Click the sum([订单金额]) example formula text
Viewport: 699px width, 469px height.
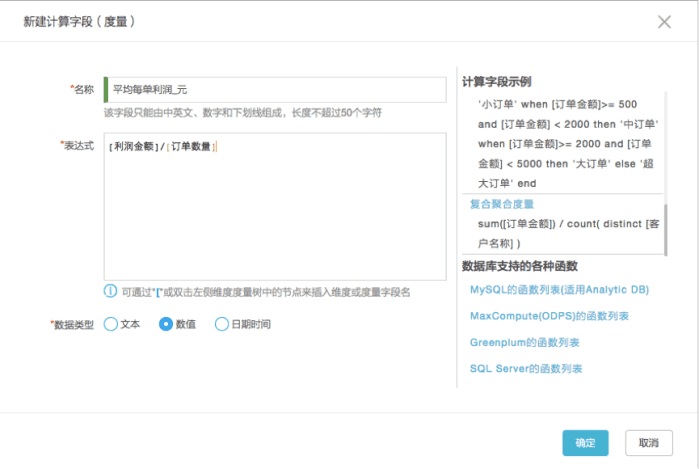click(x=568, y=234)
